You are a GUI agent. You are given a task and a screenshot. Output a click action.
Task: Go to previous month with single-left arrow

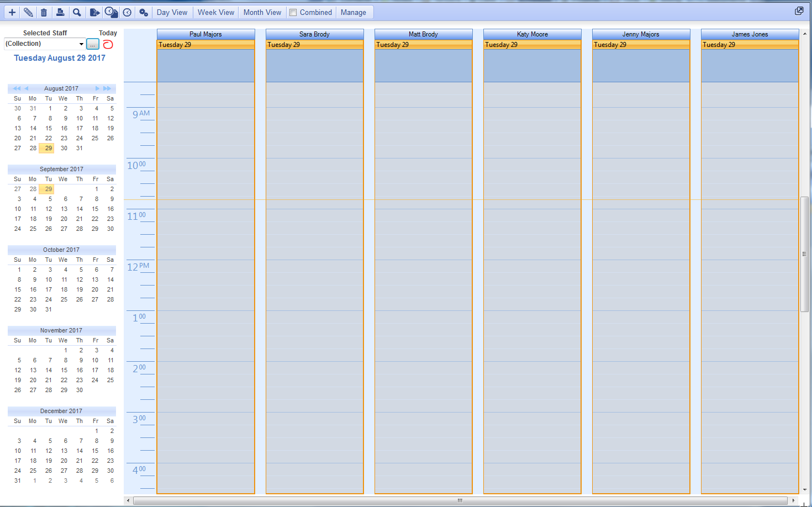point(26,88)
